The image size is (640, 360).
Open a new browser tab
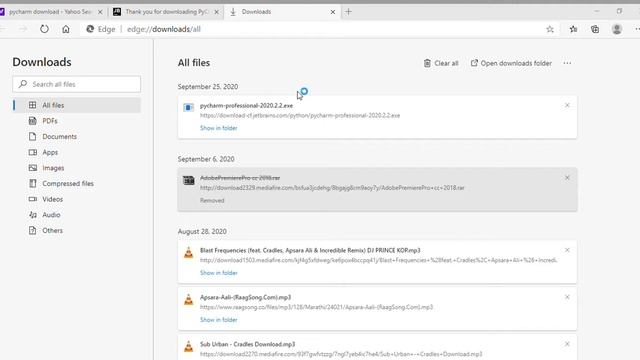point(348,12)
